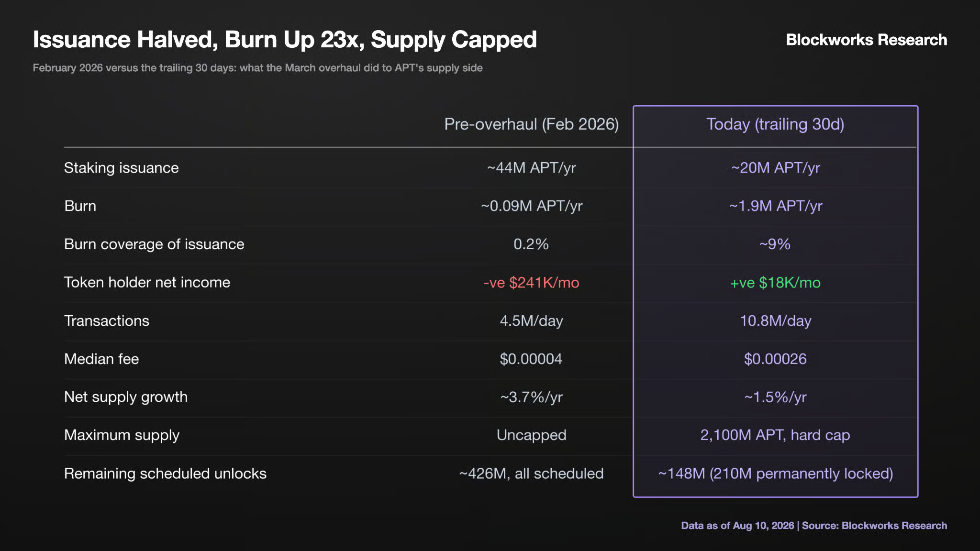Click the Blockworks Research logo text

866,40
